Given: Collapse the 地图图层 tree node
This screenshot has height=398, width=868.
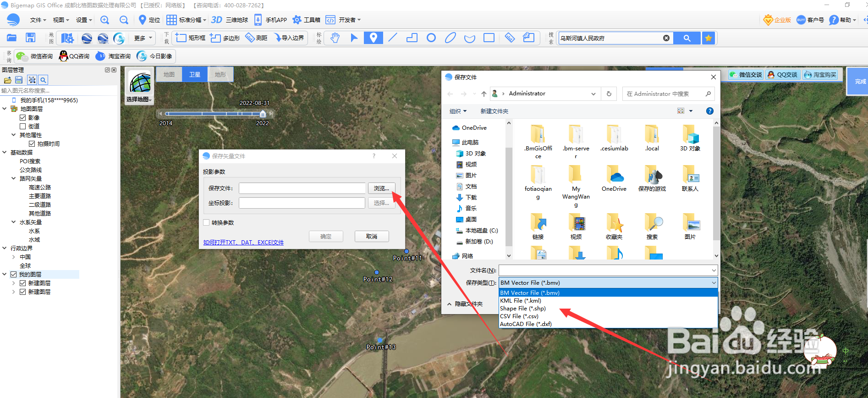Looking at the screenshot, I should point(5,109).
